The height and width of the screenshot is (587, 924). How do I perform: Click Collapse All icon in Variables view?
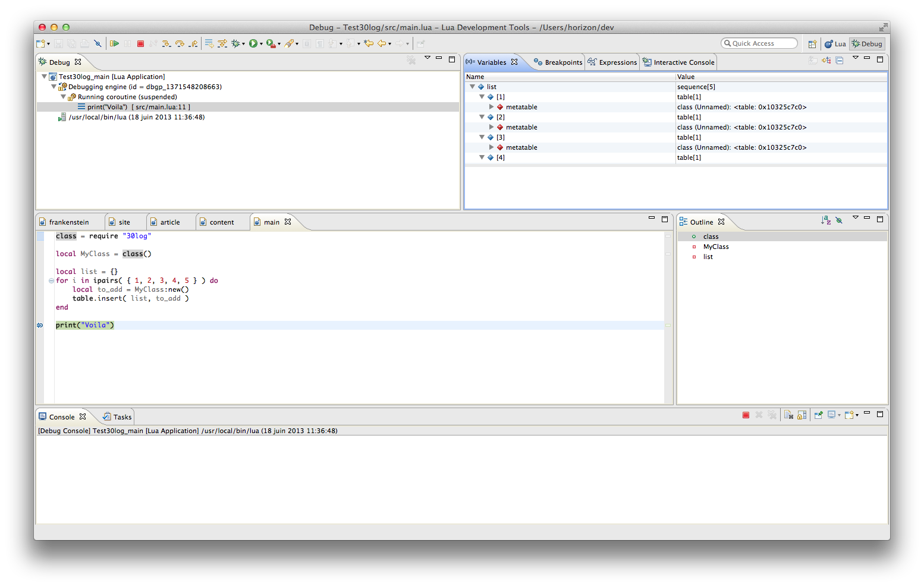pyautogui.click(x=840, y=60)
